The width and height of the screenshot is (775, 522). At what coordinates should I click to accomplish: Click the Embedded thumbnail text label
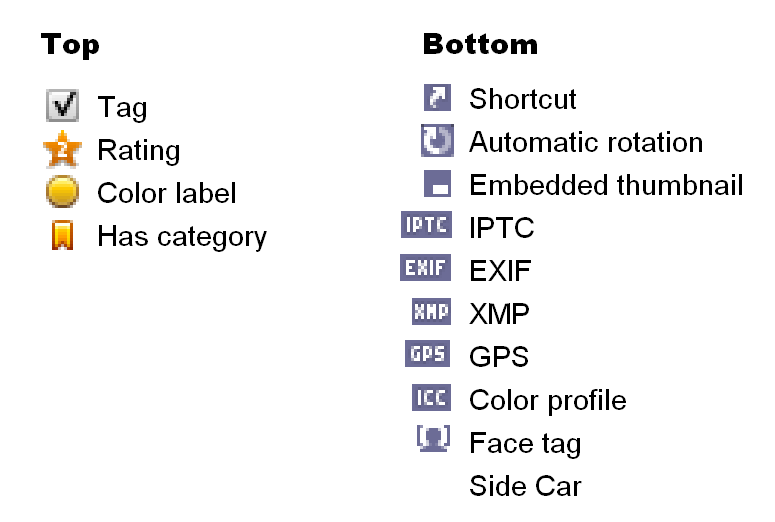click(x=606, y=185)
